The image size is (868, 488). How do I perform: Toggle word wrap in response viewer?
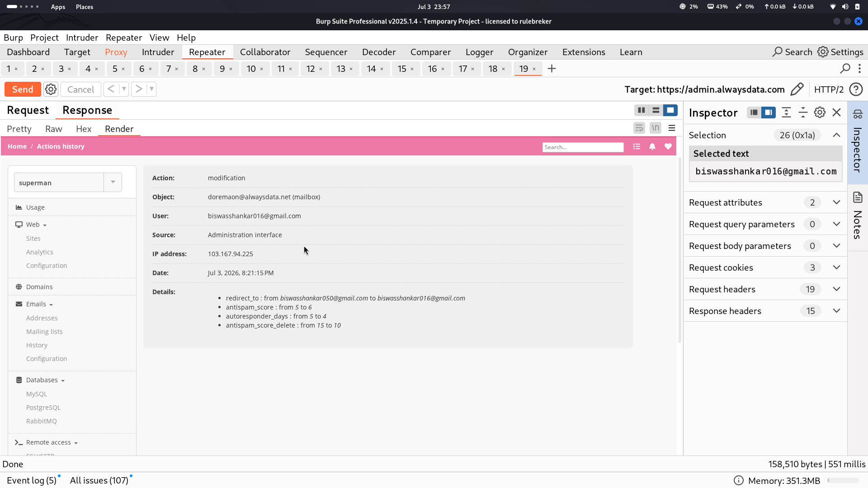point(639,128)
